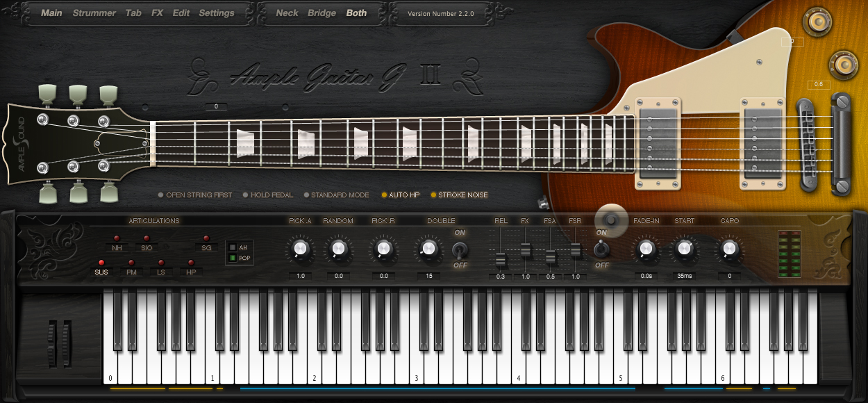Click the topmost gold knob on guitar body
The height and width of the screenshot is (403, 868).
(817, 22)
